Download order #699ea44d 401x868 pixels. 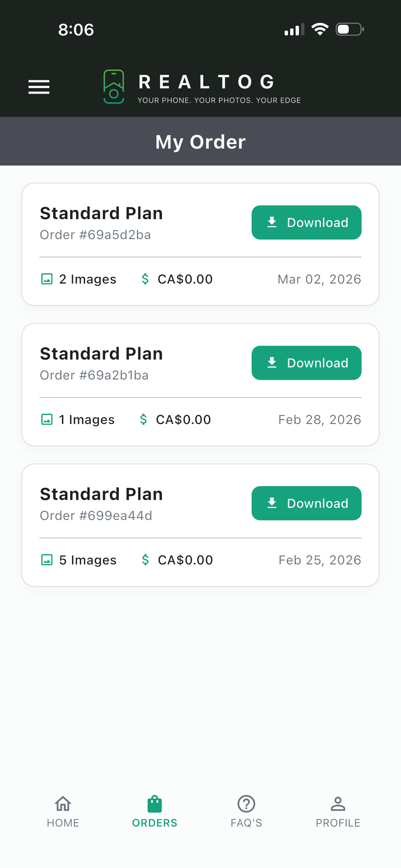click(306, 503)
